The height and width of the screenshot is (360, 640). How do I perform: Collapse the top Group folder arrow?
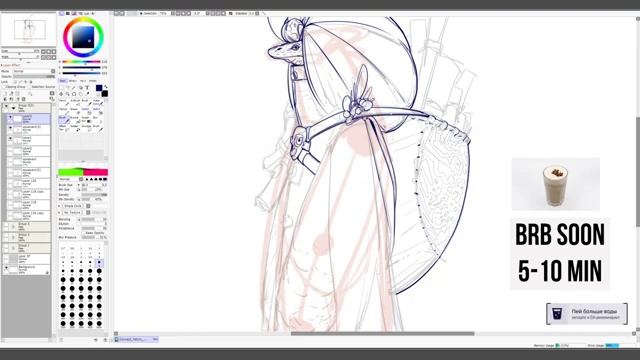13,108
